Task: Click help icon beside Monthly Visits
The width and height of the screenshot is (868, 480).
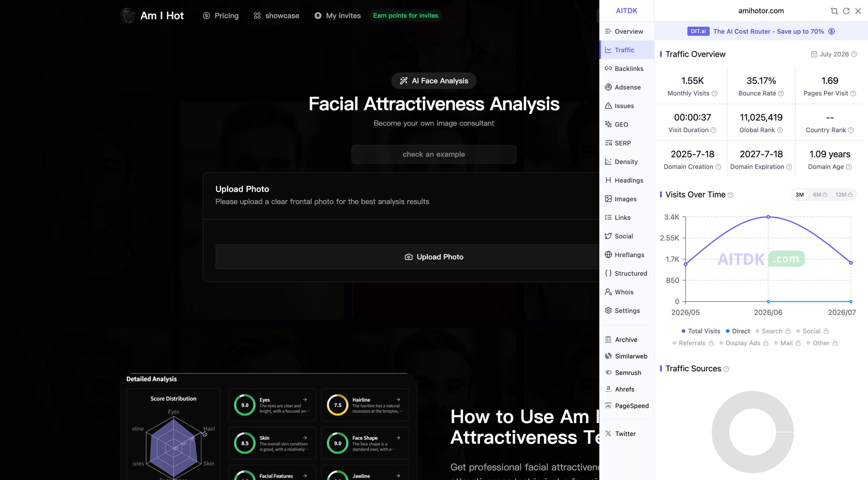Action: pyautogui.click(x=714, y=93)
